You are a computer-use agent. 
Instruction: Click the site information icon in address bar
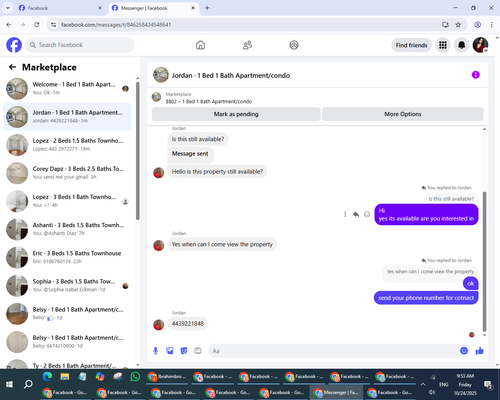coord(53,25)
